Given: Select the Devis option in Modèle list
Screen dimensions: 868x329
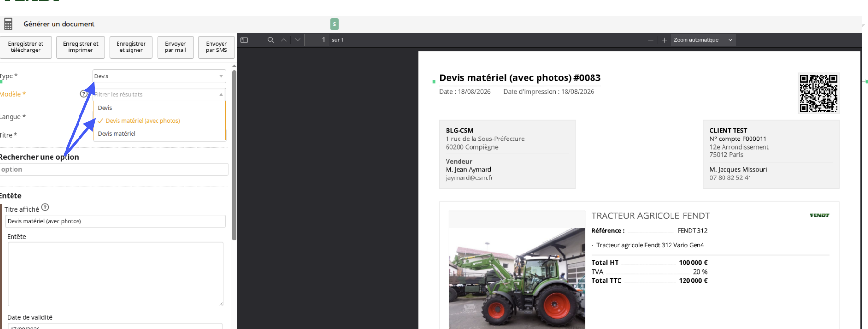Looking at the screenshot, I should 159,108.
